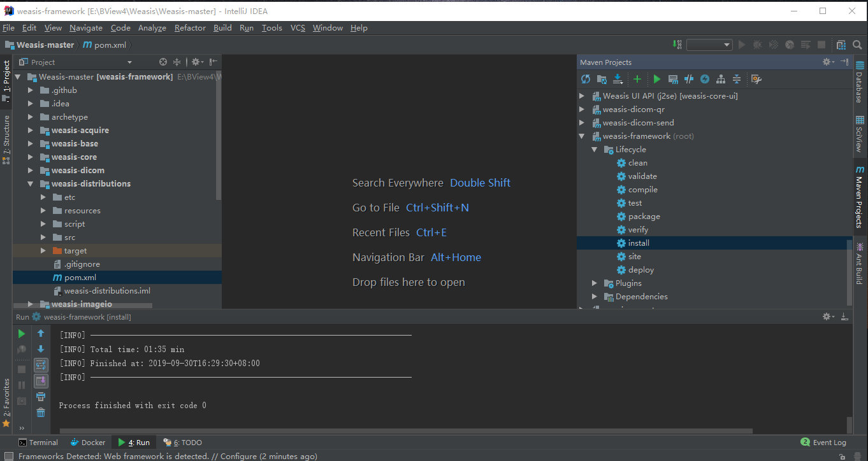Toggle skip tests mode in Maven panel
868x461 pixels.
689,78
